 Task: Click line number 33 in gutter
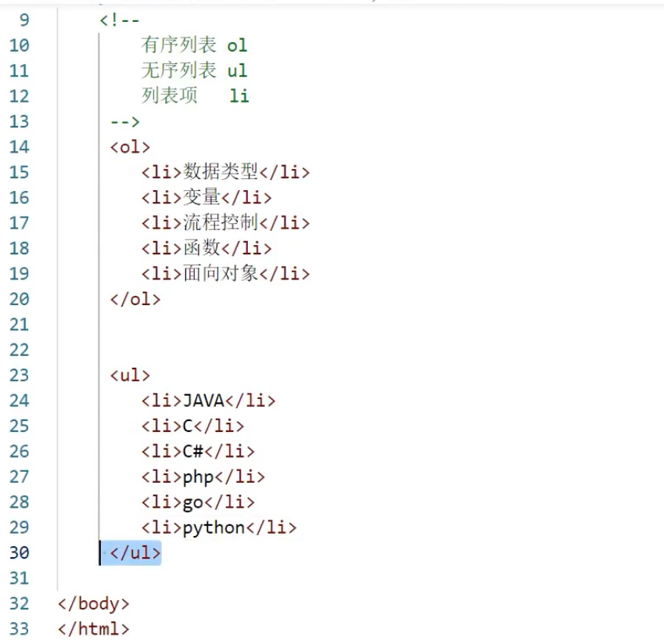[x=20, y=629]
